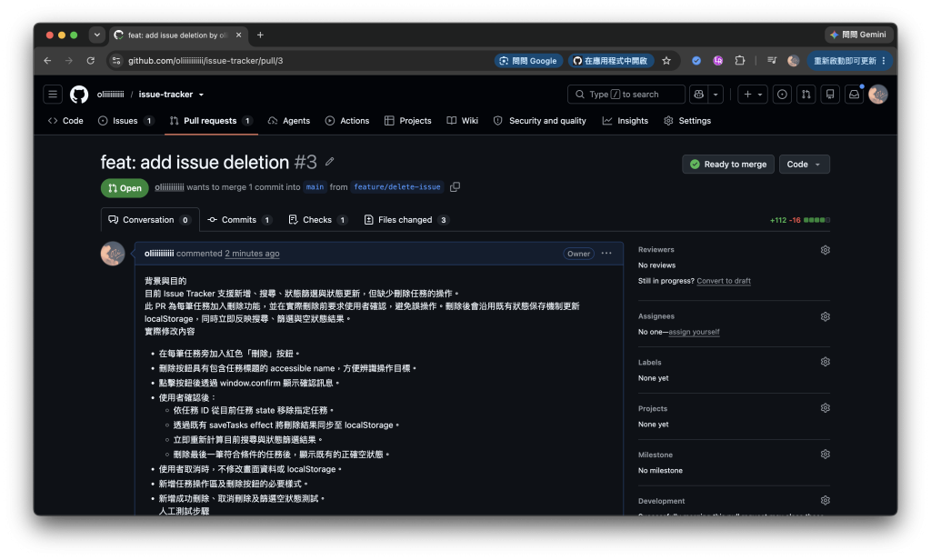
Task: Open the comment's three-dot options menu
Action: 606,253
